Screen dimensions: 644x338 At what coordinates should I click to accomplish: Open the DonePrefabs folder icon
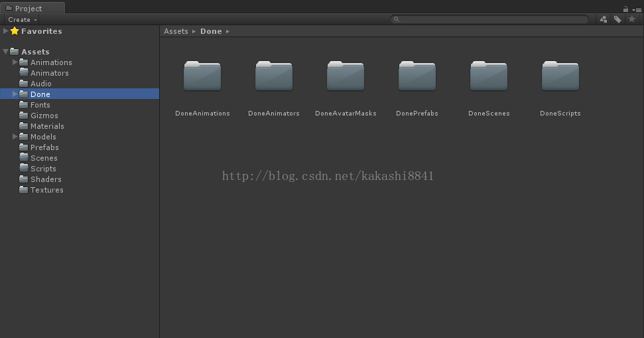pyautogui.click(x=417, y=76)
